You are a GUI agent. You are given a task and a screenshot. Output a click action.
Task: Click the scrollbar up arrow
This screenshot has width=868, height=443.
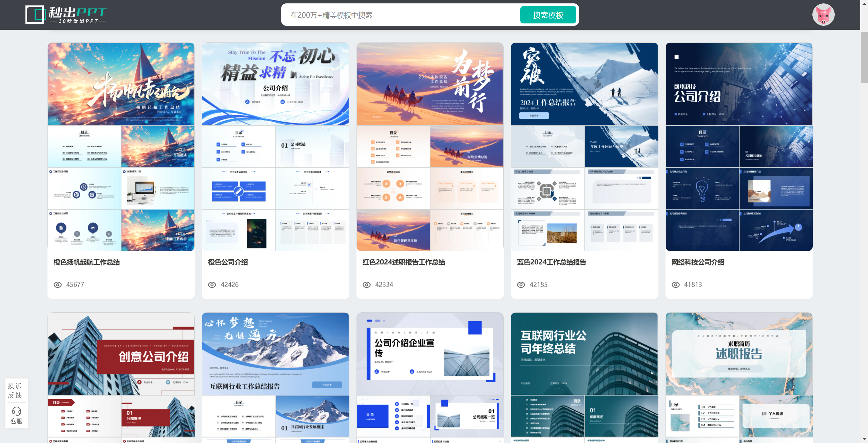(864, 3)
